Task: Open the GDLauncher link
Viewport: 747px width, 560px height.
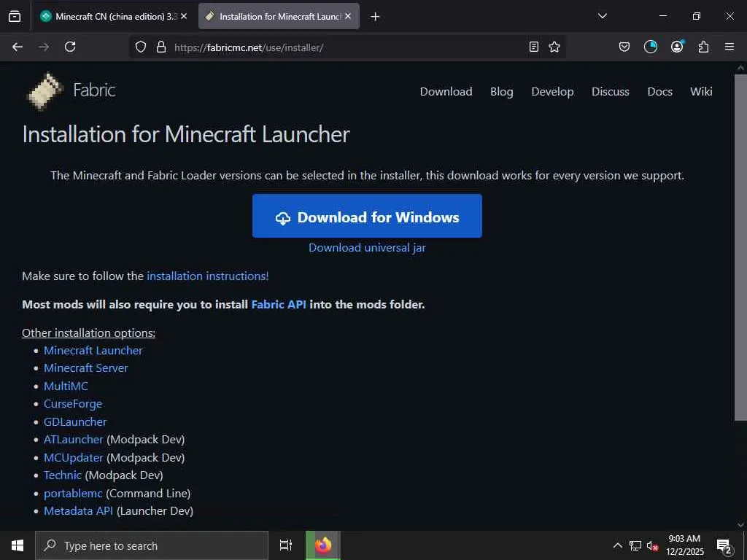Action: [x=75, y=422]
